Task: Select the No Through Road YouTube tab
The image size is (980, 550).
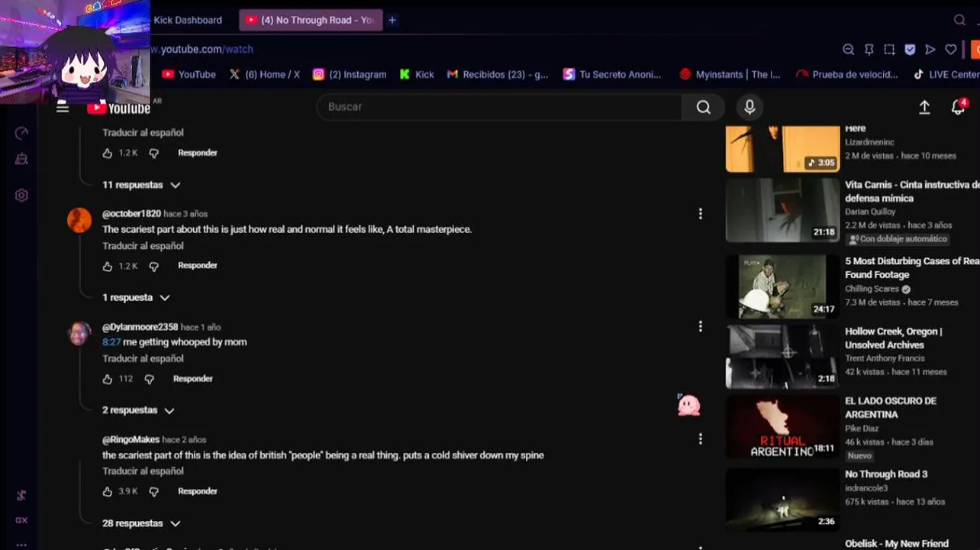Action: pyautogui.click(x=310, y=20)
